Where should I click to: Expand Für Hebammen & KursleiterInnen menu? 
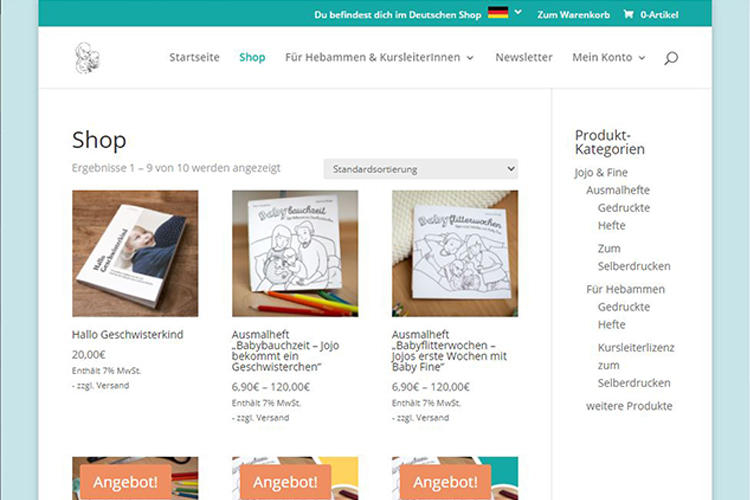[x=379, y=57]
